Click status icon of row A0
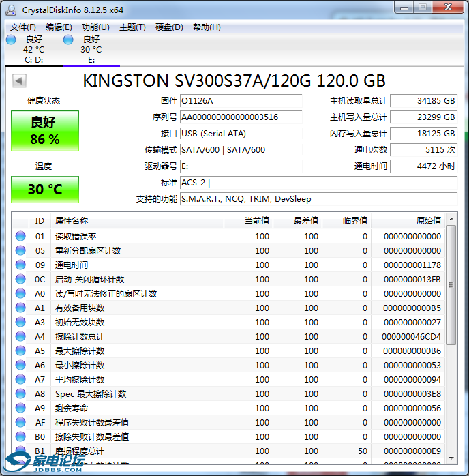Image resolution: width=469 pixels, height=476 pixels. click(x=20, y=293)
